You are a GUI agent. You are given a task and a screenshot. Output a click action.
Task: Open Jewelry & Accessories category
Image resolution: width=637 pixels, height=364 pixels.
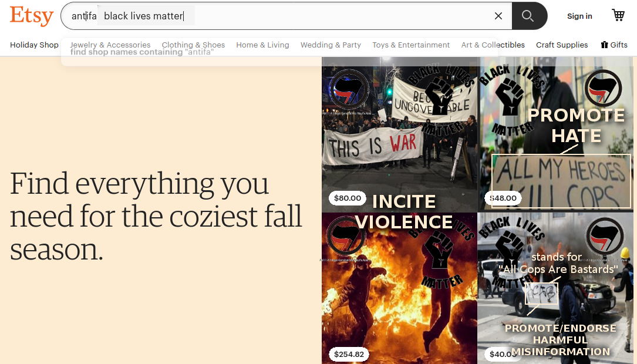[110, 45]
